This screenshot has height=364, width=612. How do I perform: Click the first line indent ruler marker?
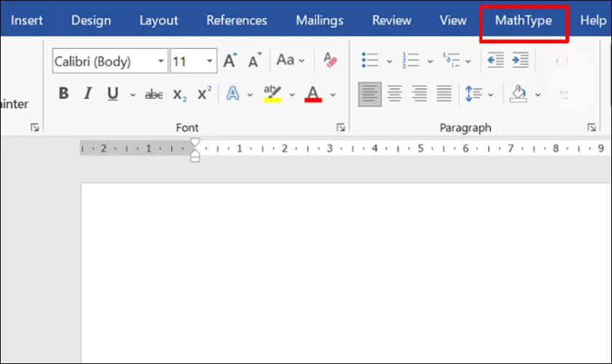point(195,142)
